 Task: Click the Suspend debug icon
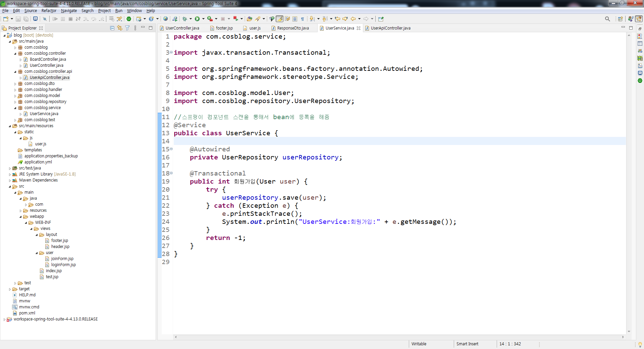pos(63,19)
